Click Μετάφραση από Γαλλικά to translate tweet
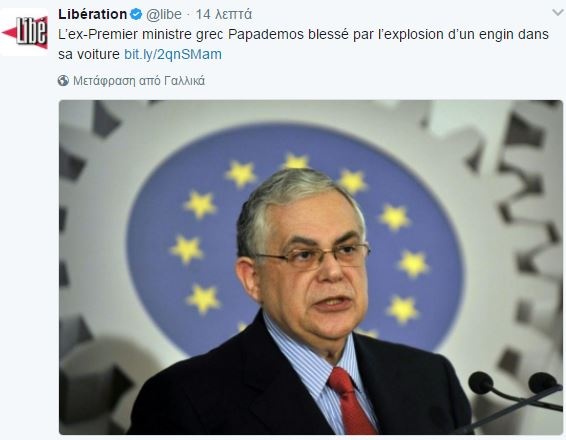 (139, 80)
